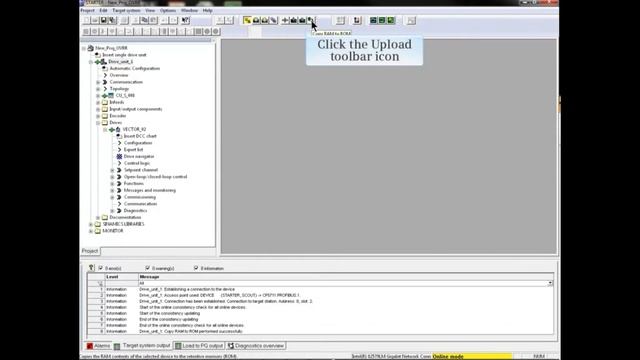Viewport: 640px width, 360px height.
Task: Click the plus-shaped toolbar icon
Action: 285,20
